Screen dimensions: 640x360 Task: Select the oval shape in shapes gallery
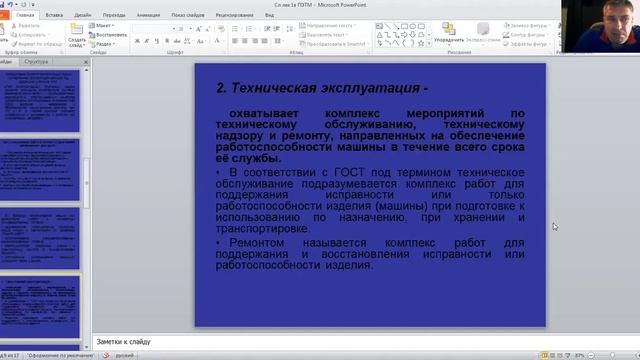point(413,27)
